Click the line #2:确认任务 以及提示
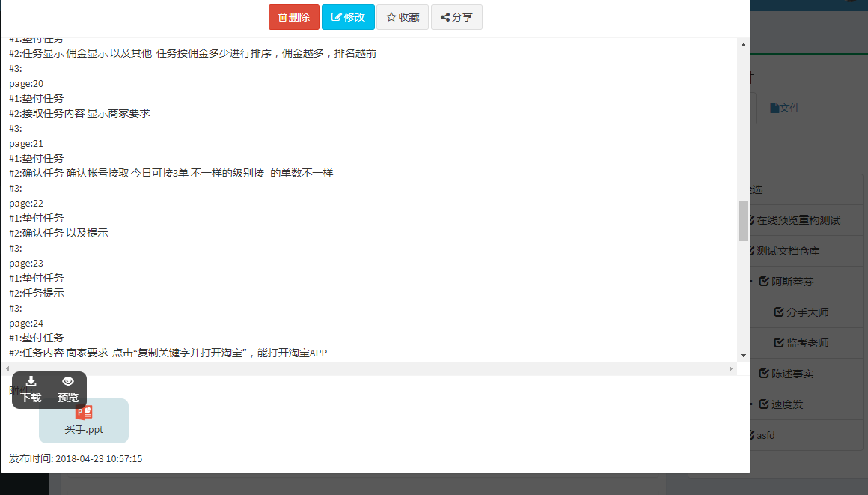The height and width of the screenshot is (495, 868). point(58,233)
